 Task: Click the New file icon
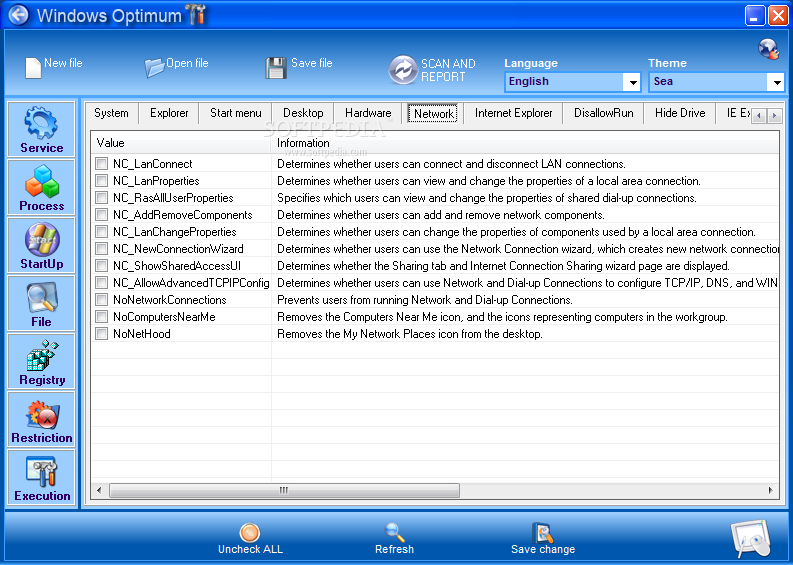[x=33, y=68]
